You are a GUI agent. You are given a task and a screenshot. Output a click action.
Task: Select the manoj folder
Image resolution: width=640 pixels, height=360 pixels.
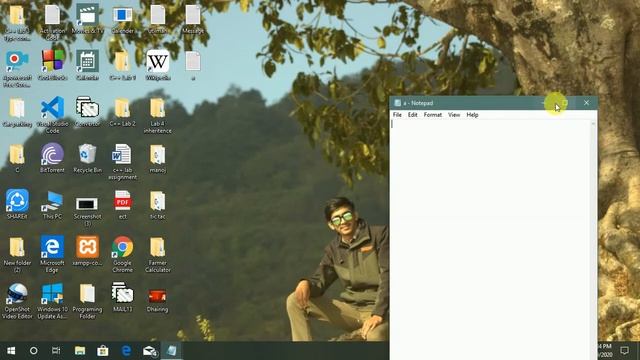[x=158, y=158]
